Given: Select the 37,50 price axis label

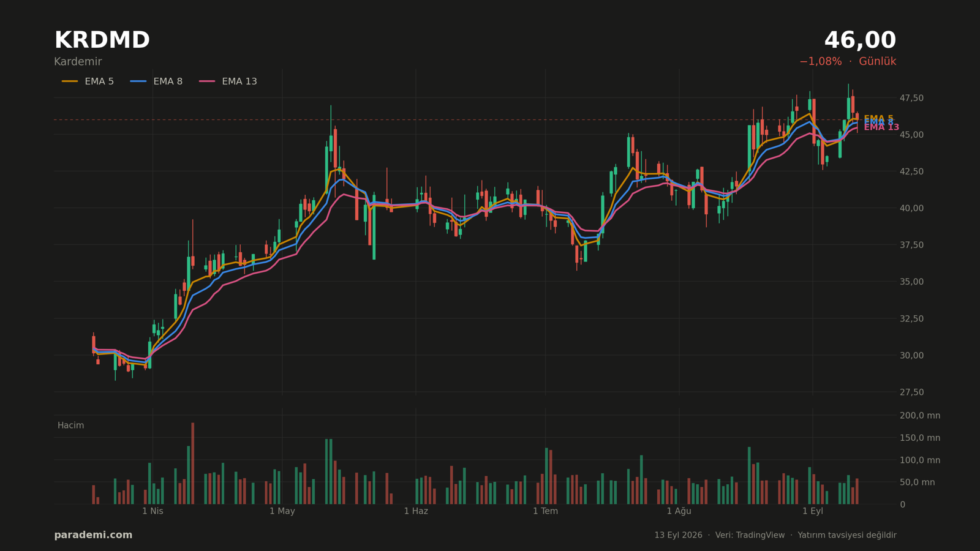Looking at the screenshot, I should [x=911, y=245].
